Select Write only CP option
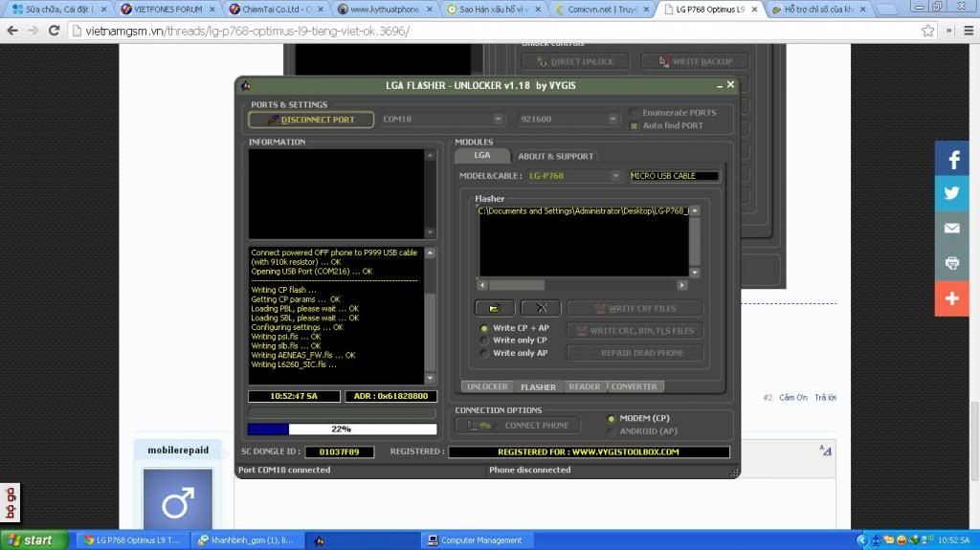The width and height of the screenshot is (980, 550). tap(483, 341)
